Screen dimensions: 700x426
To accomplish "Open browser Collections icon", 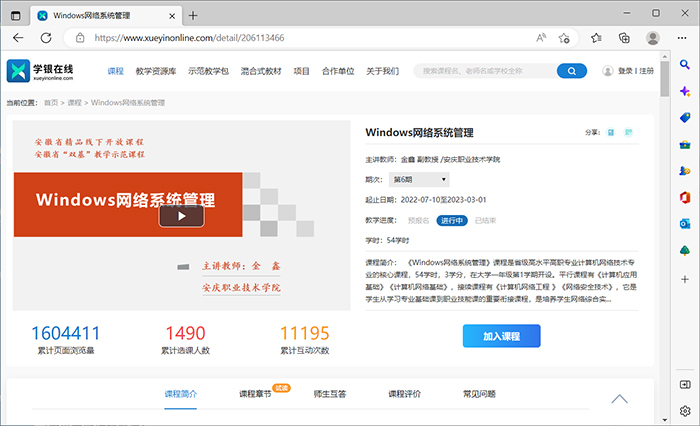I will click(x=624, y=38).
